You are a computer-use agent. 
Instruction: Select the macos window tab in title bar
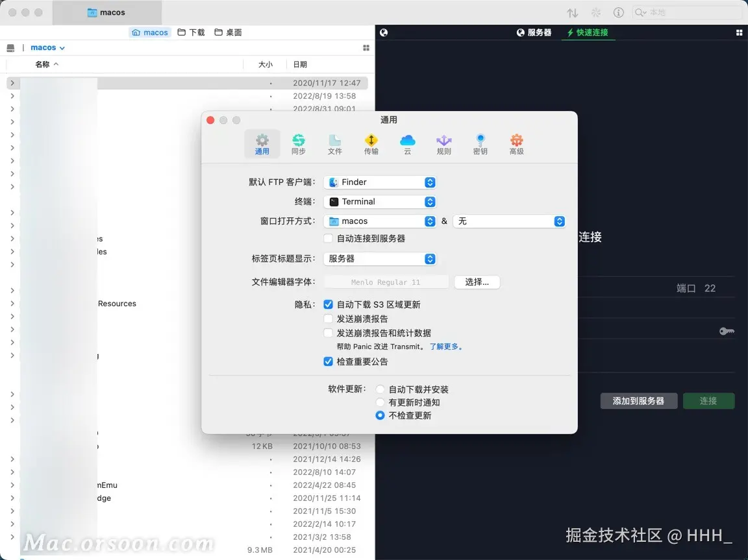[x=107, y=12]
